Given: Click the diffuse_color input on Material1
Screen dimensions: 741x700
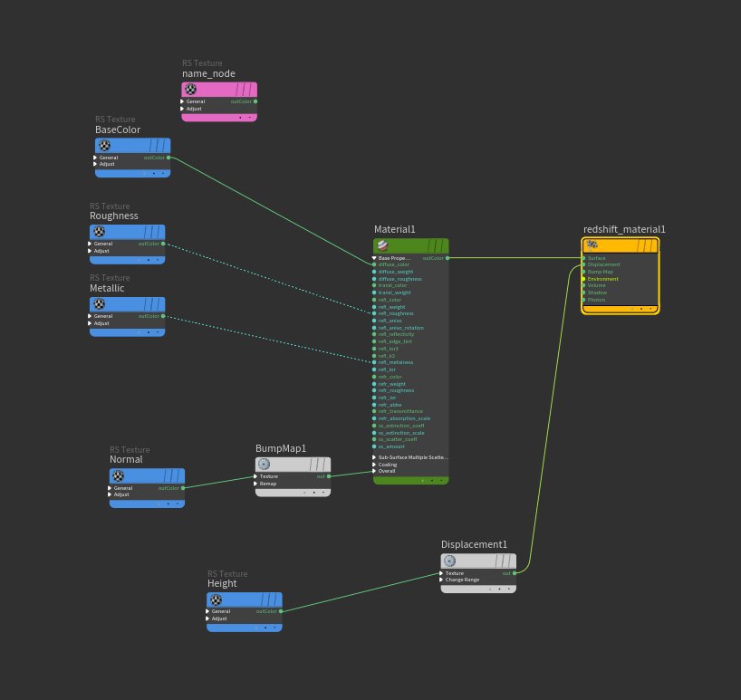Looking at the screenshot, I should click(374, 264).
